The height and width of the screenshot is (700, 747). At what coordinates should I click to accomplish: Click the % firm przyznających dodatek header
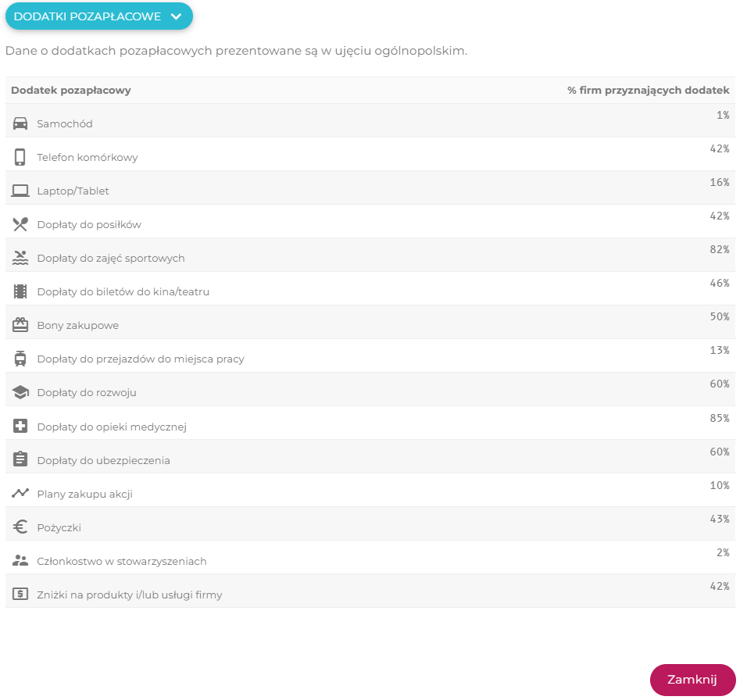648,91
